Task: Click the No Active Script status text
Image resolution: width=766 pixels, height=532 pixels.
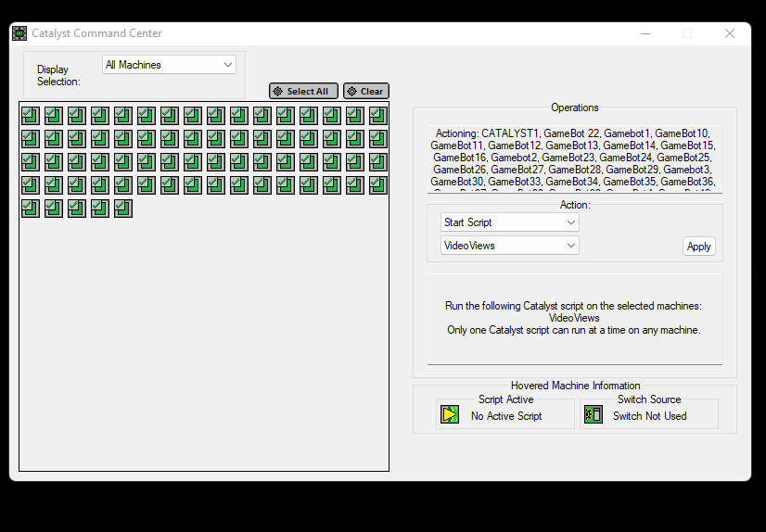Action: (x=505, y=416)
